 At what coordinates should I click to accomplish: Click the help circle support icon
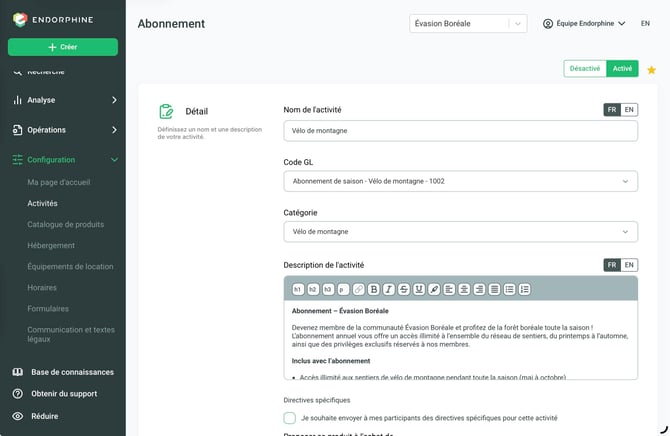[x=18, y=394]
